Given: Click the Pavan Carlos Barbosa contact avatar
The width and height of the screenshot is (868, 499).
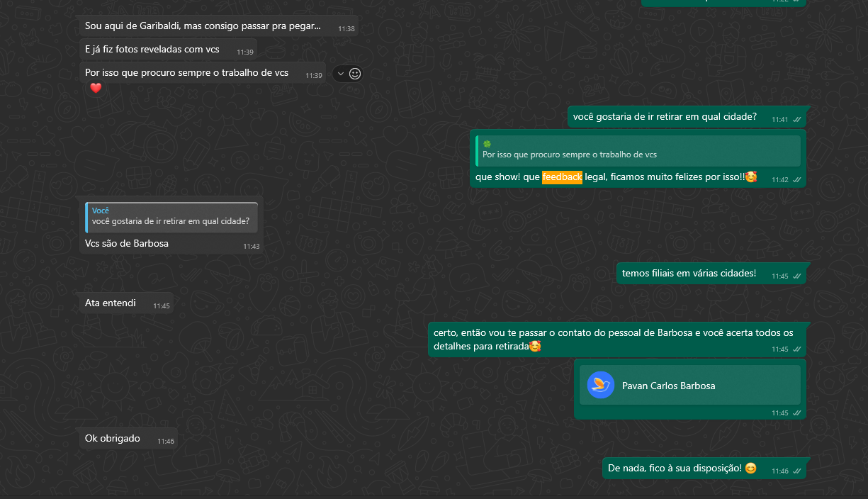Looking at the screenshot, I should click(600, 386).
